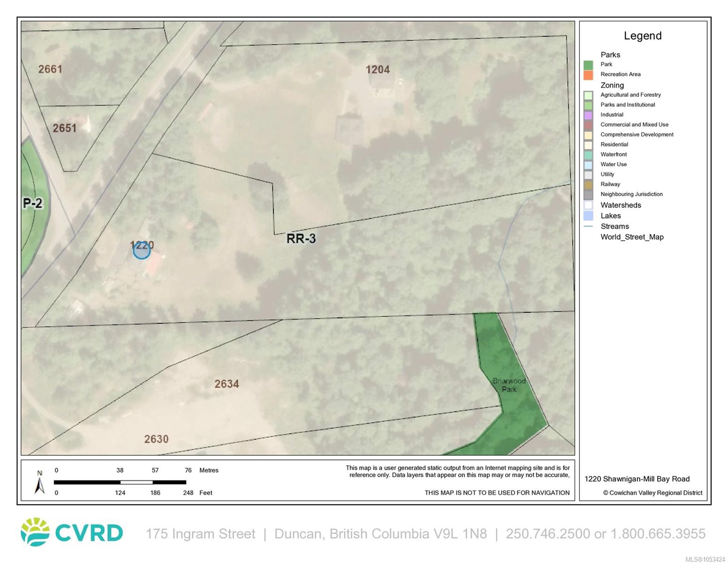Click the P-2 zoning label

(33, 203)
